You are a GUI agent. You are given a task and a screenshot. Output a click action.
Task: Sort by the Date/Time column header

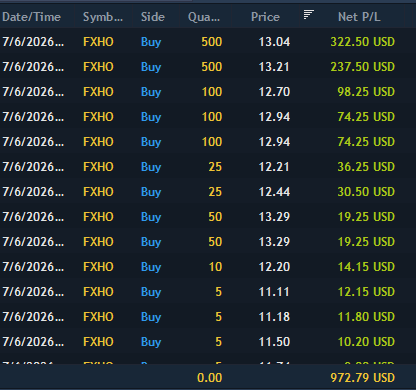click(31, 17)
